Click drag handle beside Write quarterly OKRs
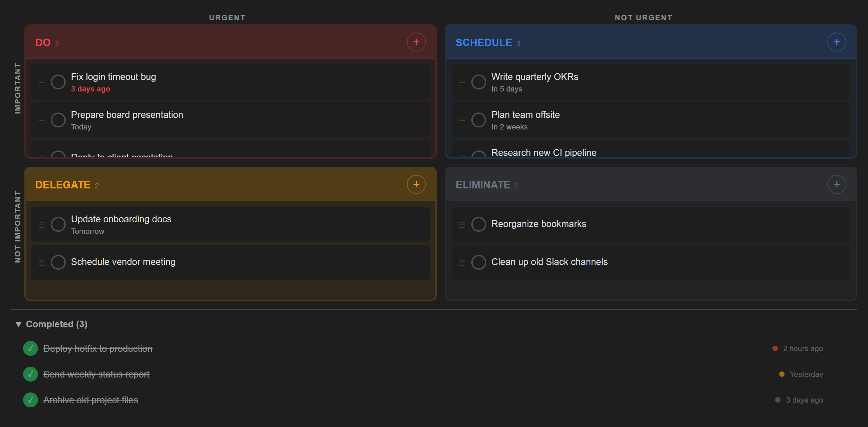The image size is (868, 427). pyautogui.click(x=462, y=82)
